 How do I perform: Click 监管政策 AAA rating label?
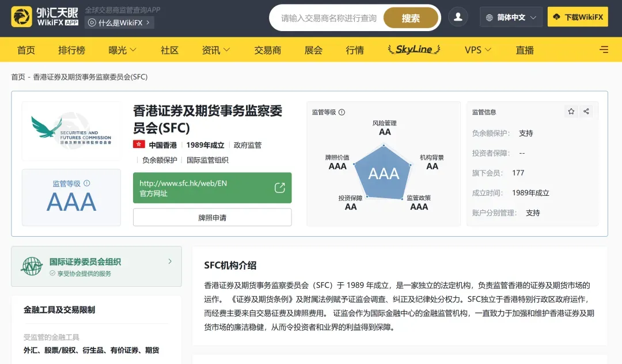[x=419, y=203]
